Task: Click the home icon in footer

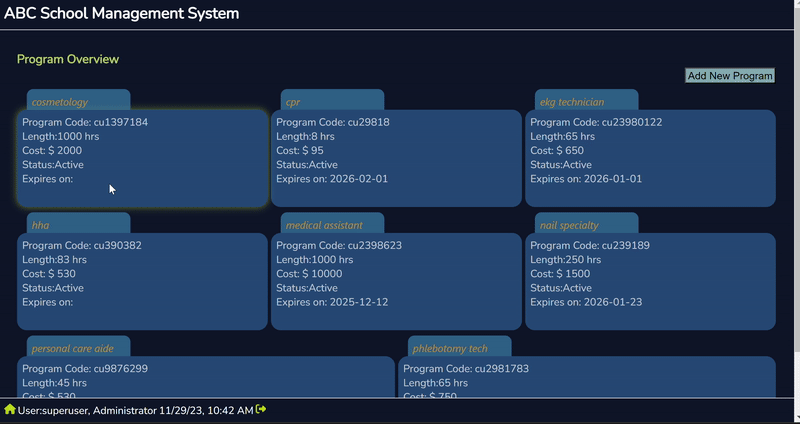Action: click(x=10, y=409)
